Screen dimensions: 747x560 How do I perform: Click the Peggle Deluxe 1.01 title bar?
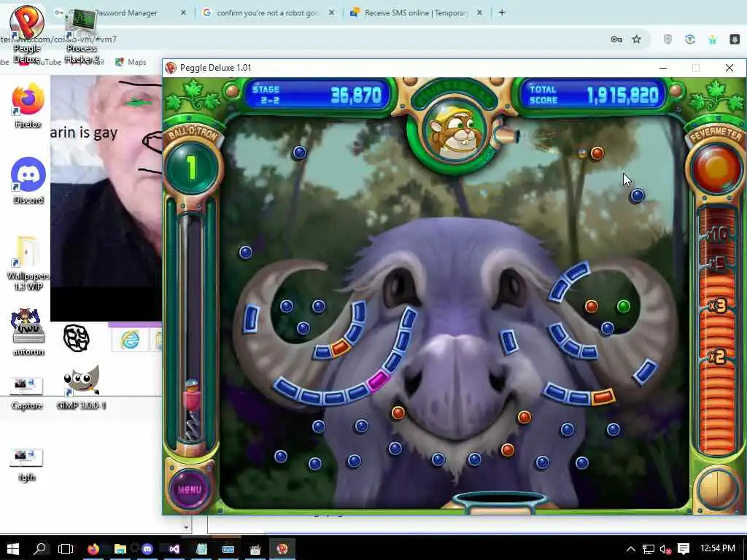coord(410,68)
